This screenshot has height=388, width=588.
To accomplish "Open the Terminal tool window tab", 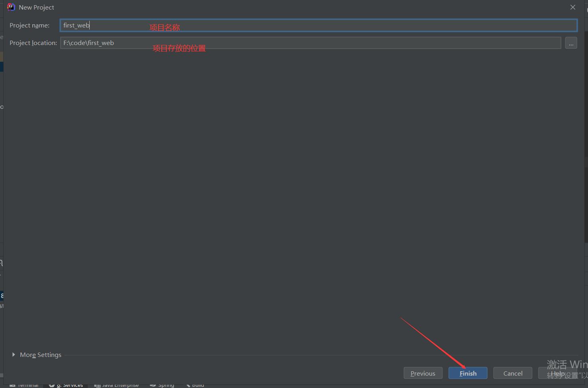I will [x=24, y=385].
